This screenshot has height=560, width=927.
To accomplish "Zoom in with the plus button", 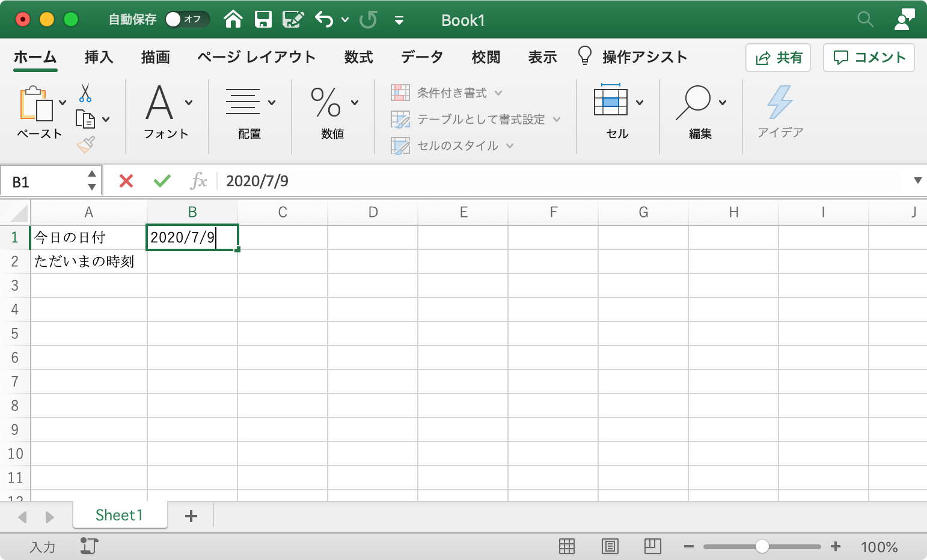I will pyautogui.click(x=836, y=546).
